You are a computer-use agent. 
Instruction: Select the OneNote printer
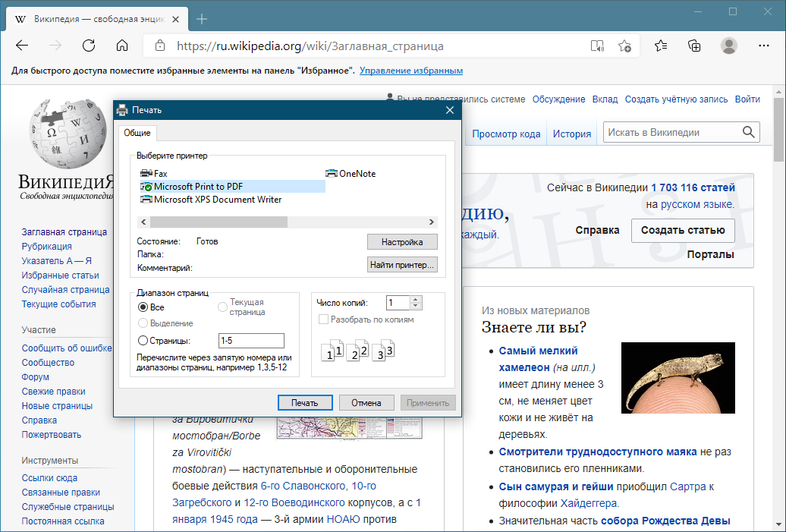351,174
